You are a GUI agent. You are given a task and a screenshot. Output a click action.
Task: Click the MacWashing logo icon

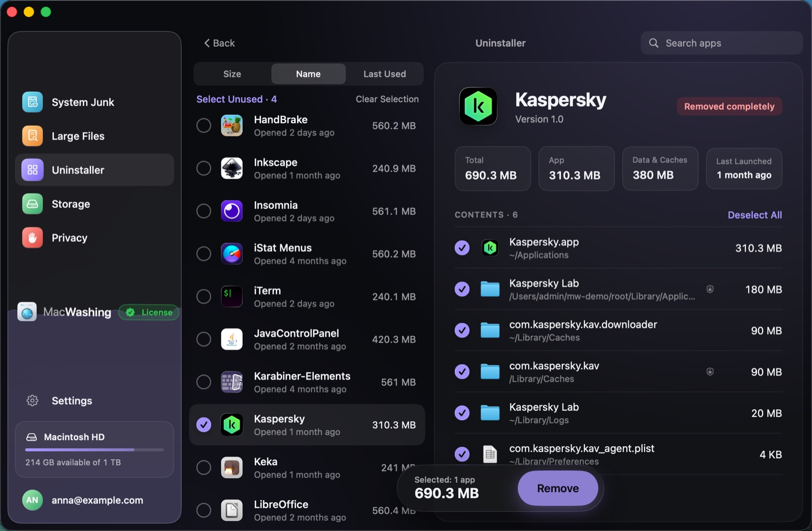[x=27, y=312]
